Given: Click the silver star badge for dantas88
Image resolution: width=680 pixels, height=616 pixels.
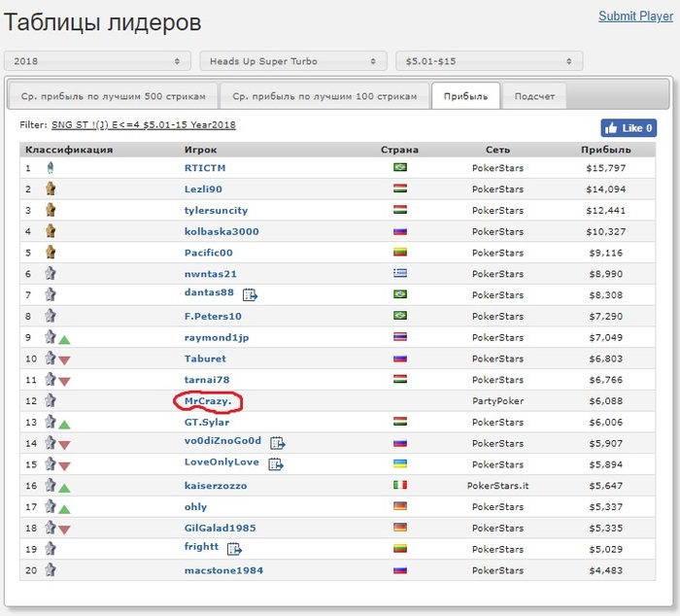Looking at the screenshot, I should tap(51, 294).
